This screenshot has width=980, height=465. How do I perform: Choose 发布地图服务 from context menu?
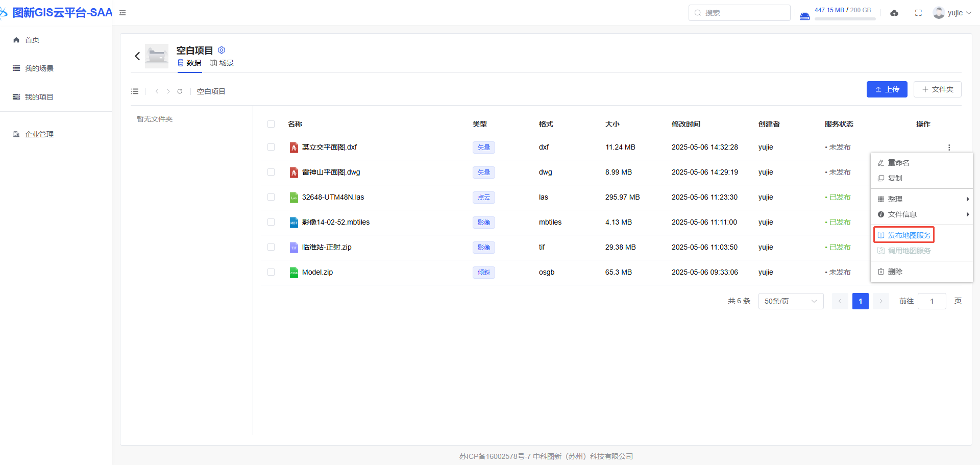click(x=904, y=235)
